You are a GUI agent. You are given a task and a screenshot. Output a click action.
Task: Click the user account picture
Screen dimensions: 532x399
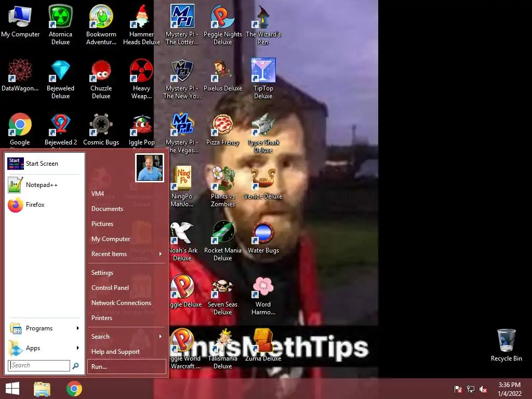(x=150, y=168)
